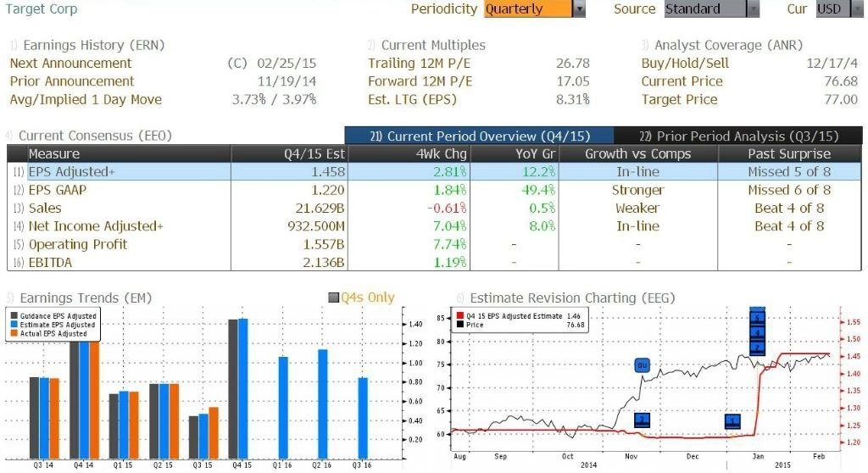Screen dimensions: 868x473
Task: Toggle the Q4s Only checkbox
Action: pyautogui.click(x=333, y=298)
